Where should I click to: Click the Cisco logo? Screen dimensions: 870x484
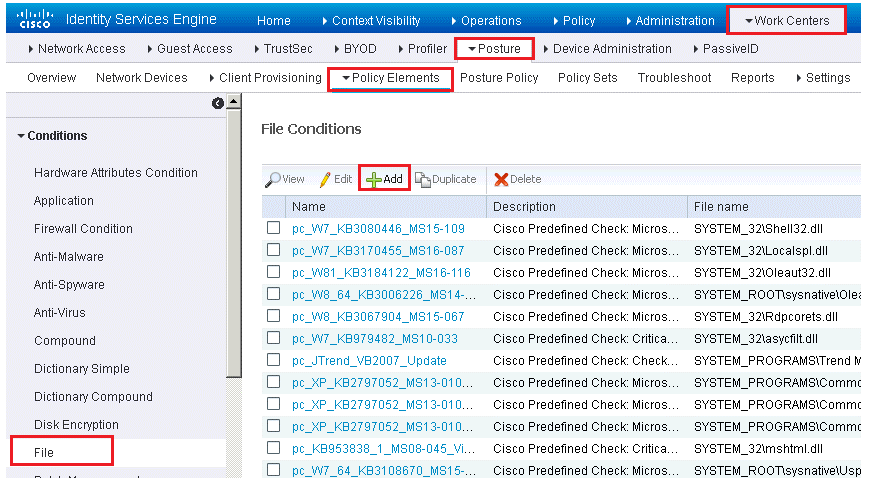pos(36,18)
